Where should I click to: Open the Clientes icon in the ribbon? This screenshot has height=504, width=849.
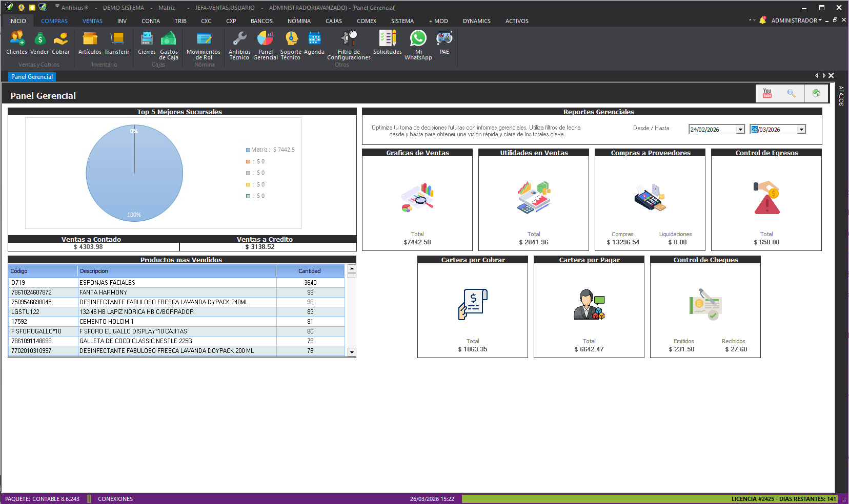tap(16, 39)
